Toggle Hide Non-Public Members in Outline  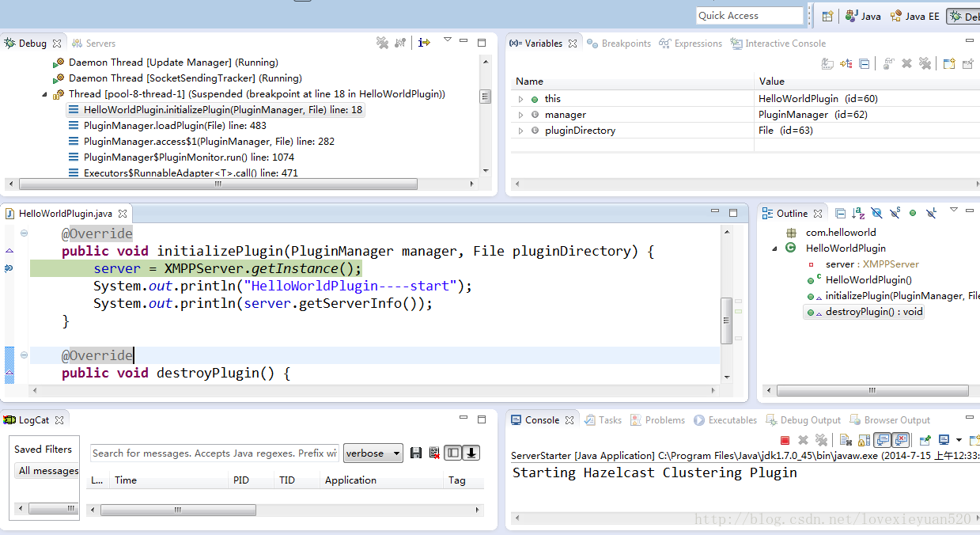click(913, 213)
